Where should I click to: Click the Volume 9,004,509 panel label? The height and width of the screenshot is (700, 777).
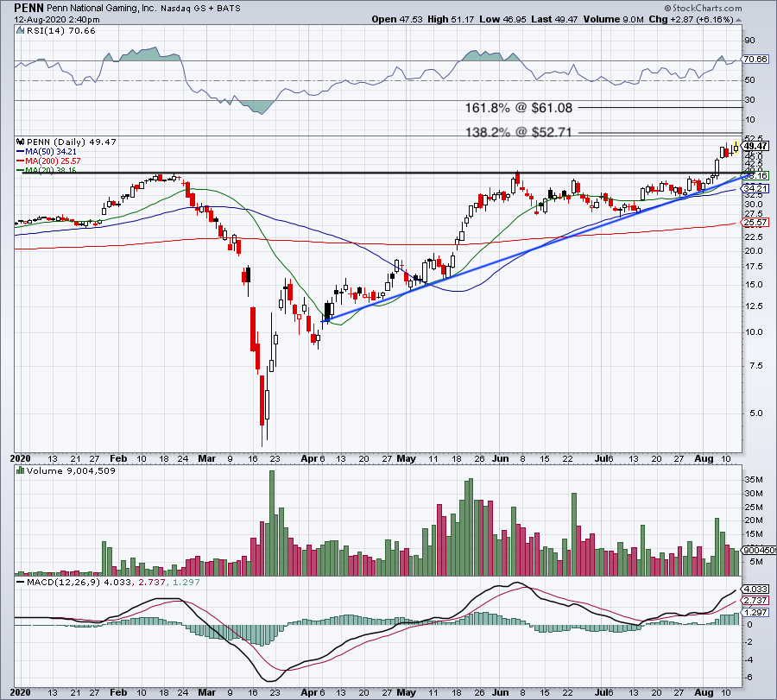click(71, 470)
